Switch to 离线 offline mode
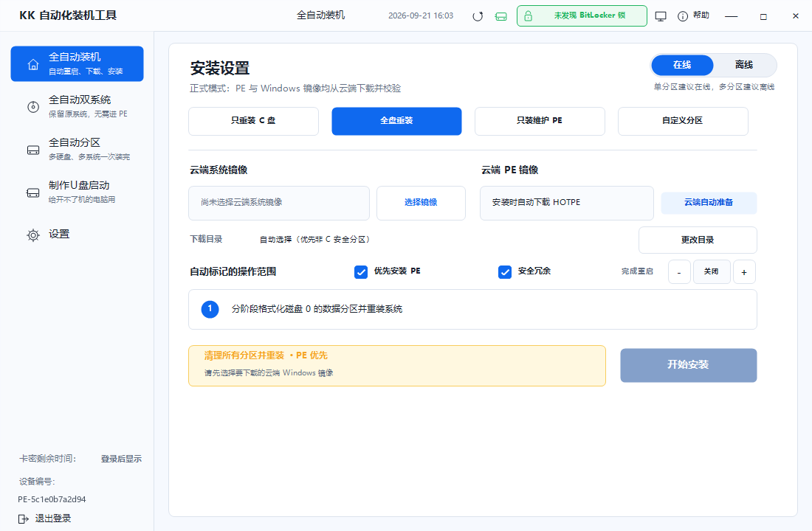This screenshot has width=812, height=531. [x=743, y=65]
